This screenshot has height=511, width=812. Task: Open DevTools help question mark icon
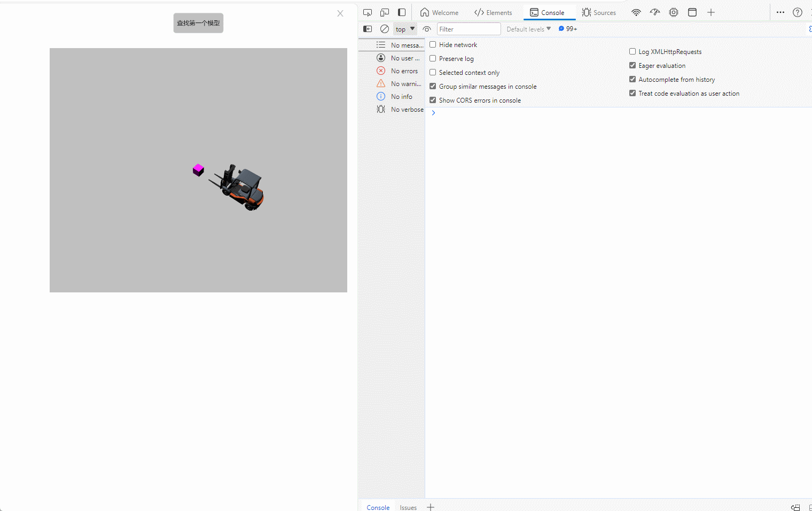coord(797,12)
